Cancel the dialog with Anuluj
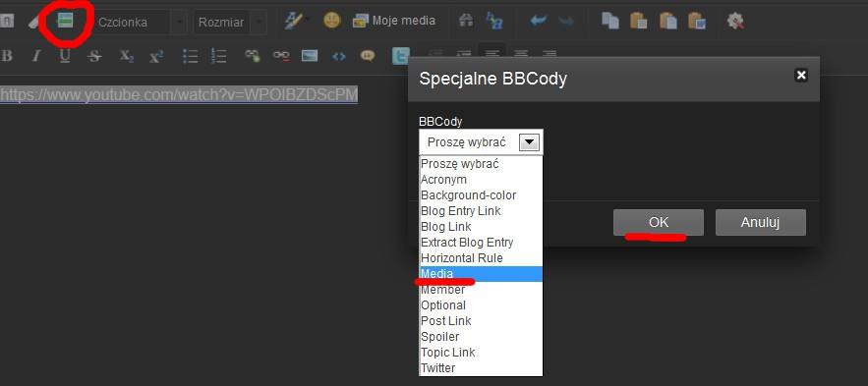The width and height of the screenshot is (868, 386). (x=761, y=222)
